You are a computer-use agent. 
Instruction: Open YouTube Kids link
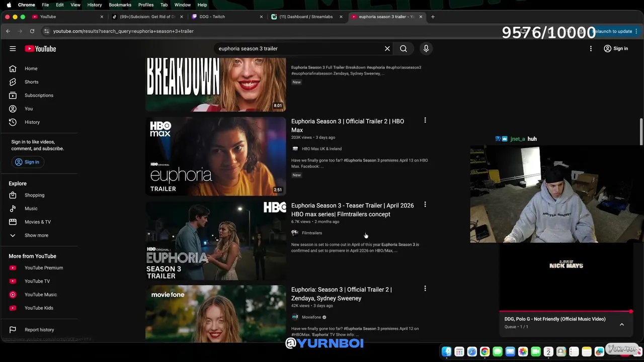click(x=39, y=308)
